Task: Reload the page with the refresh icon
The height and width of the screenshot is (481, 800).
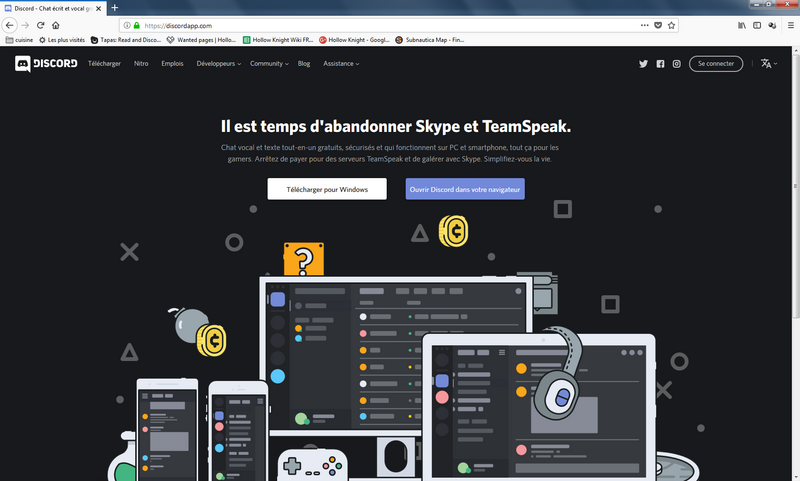Action: coord(41,25)
